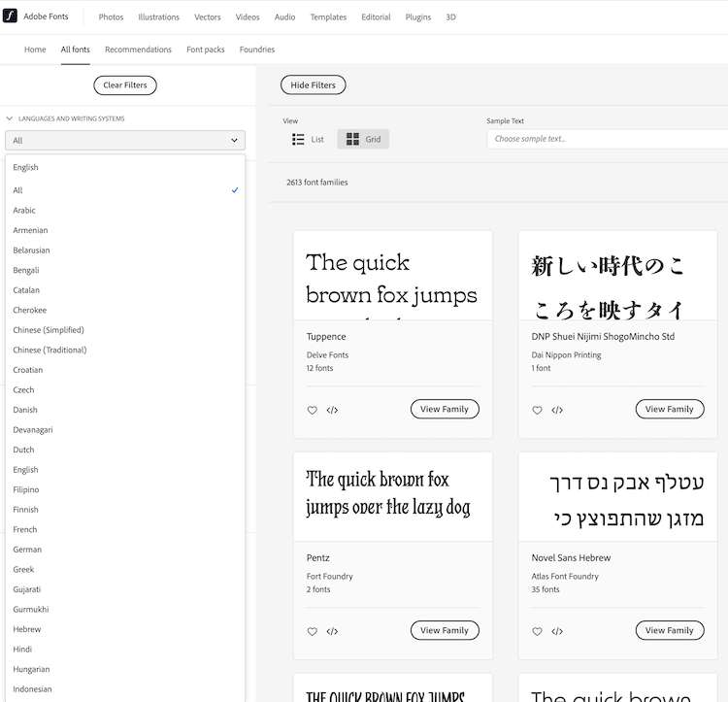Favorite the Tuppence font with heart icon

pyautogui.click(x=312, y=410)
